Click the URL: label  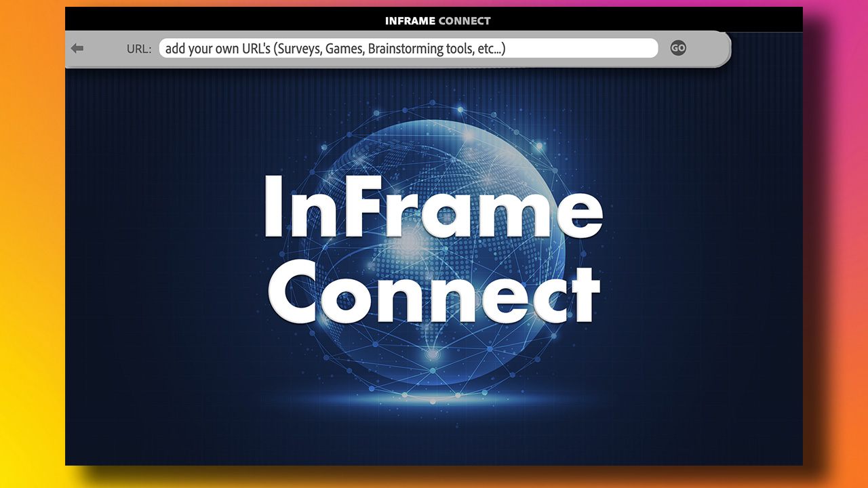click(x=139, y=49)
